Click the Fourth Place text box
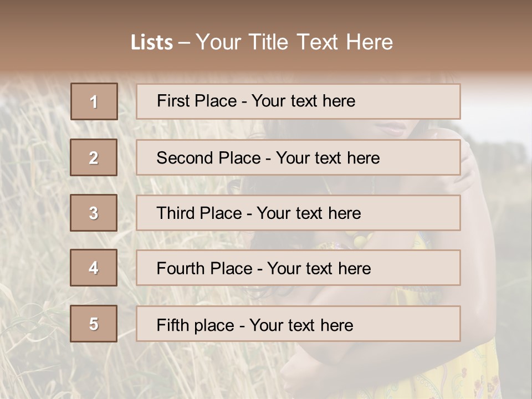532x399 pixels. [298, 268]
